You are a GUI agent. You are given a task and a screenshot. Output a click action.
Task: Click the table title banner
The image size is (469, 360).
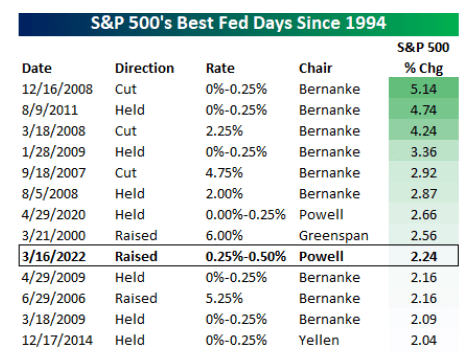pos(238,24)
